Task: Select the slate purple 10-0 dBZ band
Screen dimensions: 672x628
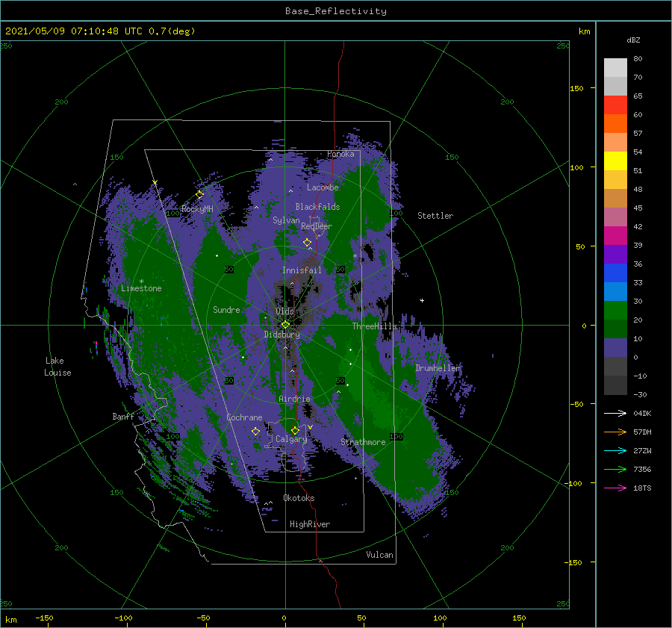Action: coord(615,348)
